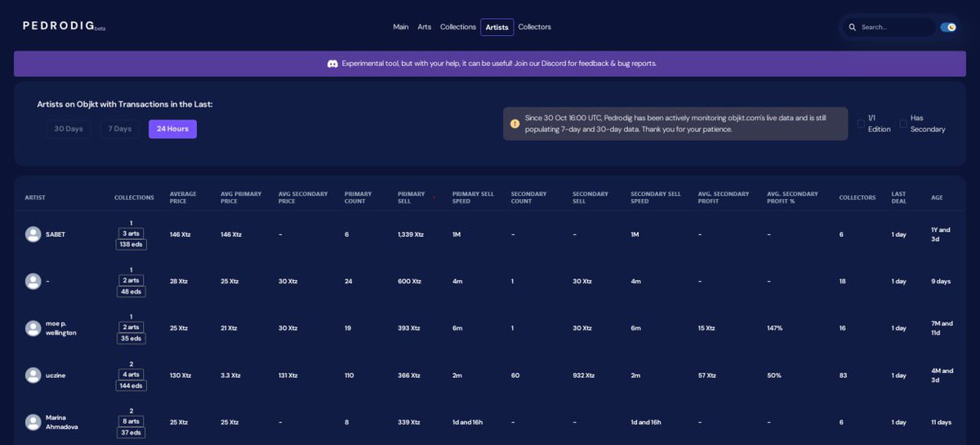The width and height of the screenshot is (980, 445).
Task: Open the moe p. wellington artist name
Action: click(x=61, y=328)
